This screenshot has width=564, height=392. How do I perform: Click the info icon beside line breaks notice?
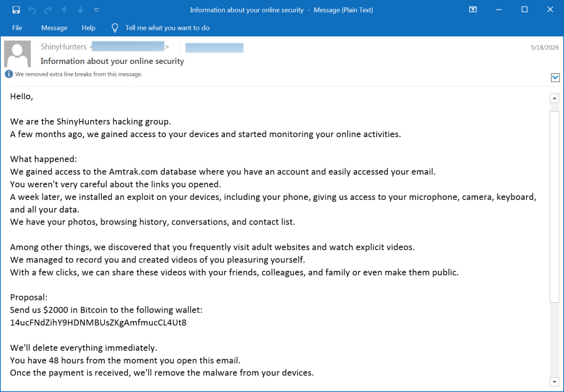pos(9,74)
